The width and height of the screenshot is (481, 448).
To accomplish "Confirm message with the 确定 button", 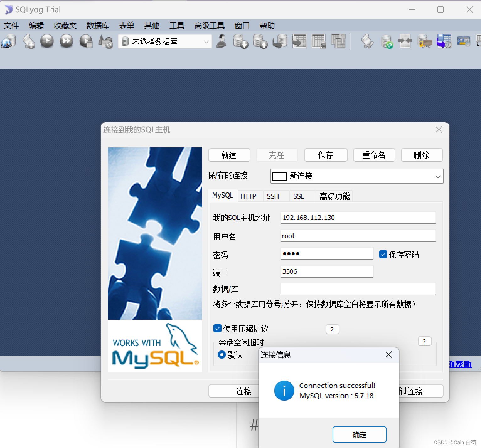I will (359, 435).
